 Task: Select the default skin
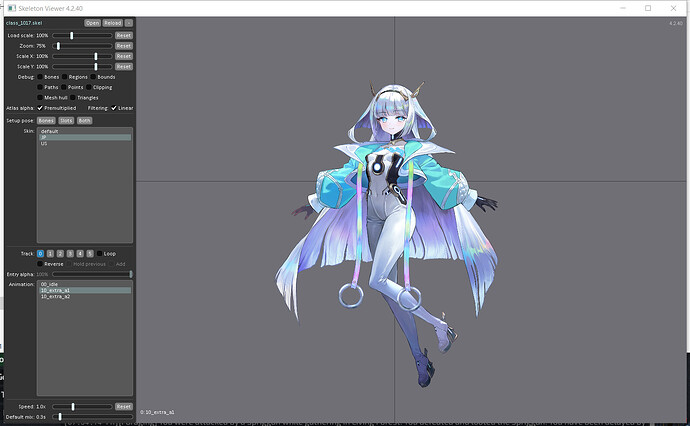tap(85, 131)
